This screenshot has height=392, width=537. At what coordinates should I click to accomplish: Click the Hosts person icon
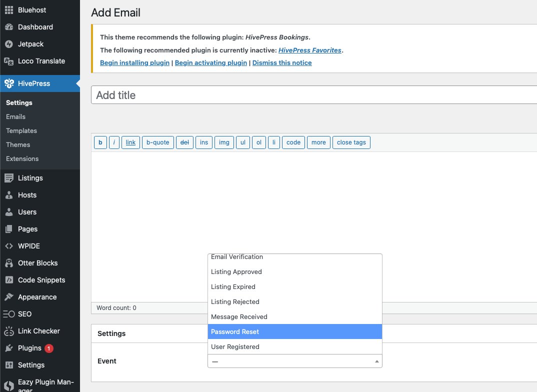[9, 195]
